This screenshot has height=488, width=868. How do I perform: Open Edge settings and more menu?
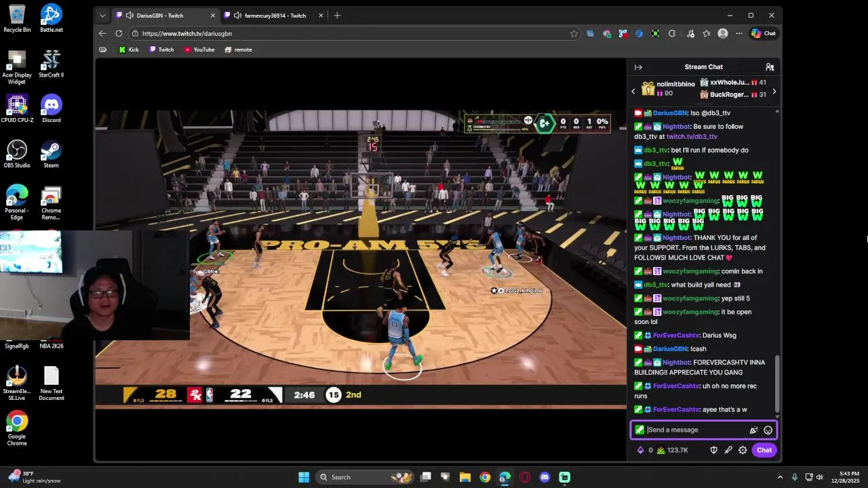click(738, 33)
